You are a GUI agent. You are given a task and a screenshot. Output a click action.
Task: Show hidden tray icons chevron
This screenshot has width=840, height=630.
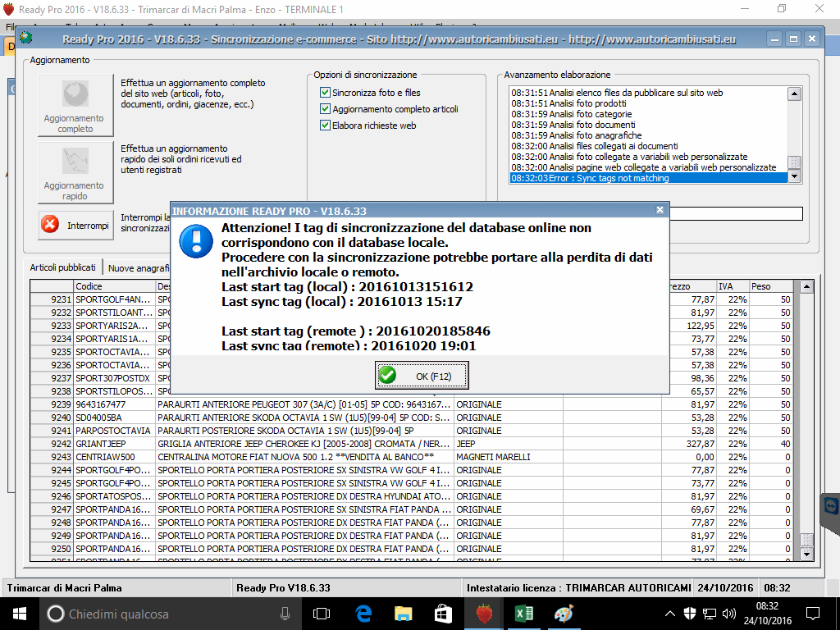click(x=669, y=614)
